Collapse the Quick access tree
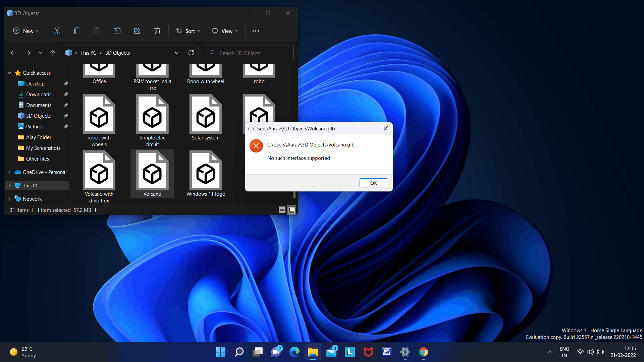644x362 pixels. tap(9, 73)
